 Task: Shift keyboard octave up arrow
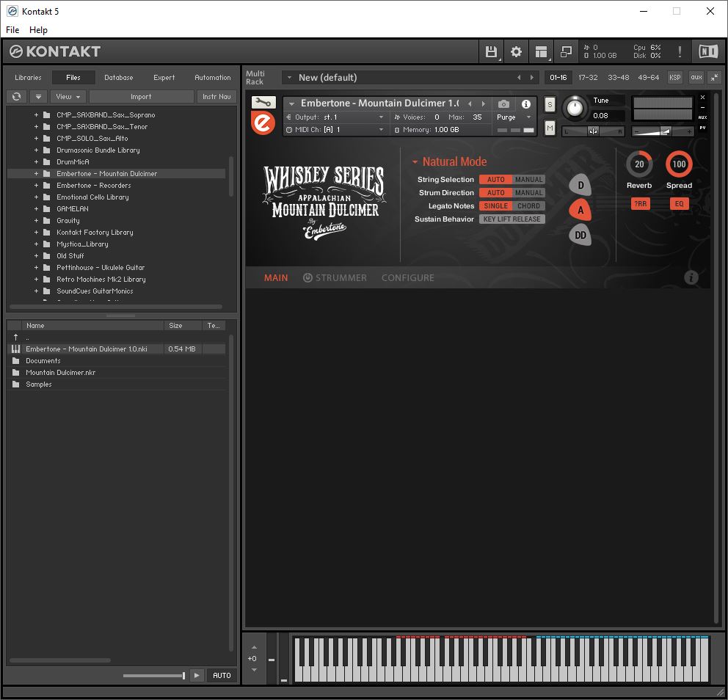(x=254, y=647)
